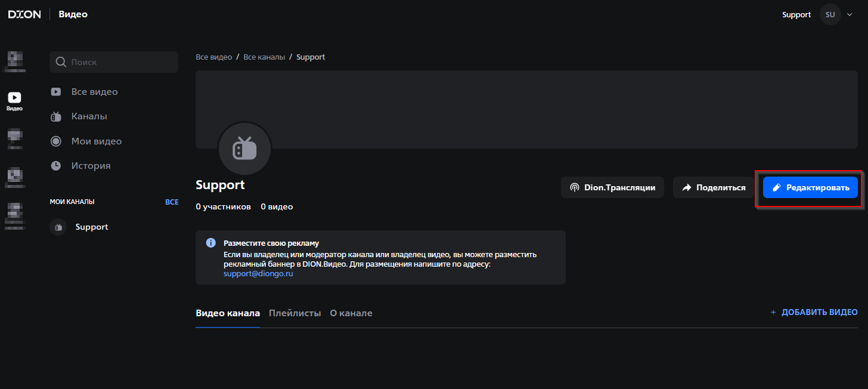Screen dimensions: 868x389
Task: Open the Видео section in left rail
Action: tap(14, 101)
